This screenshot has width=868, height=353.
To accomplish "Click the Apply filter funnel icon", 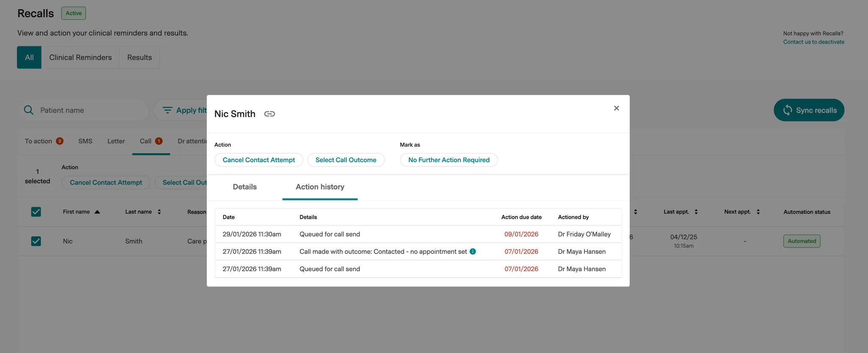I will point(167,110).
